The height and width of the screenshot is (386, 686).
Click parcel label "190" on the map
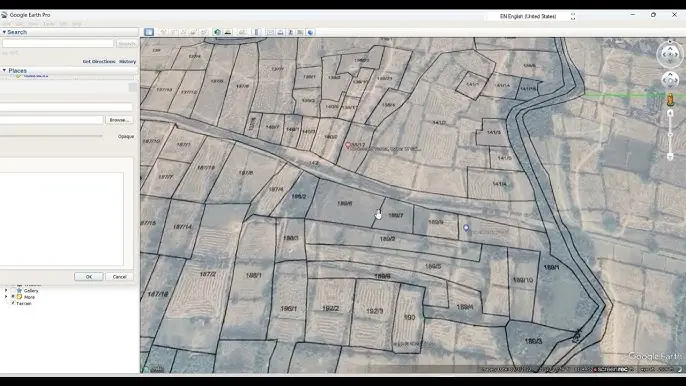click(x=410, y=317)
